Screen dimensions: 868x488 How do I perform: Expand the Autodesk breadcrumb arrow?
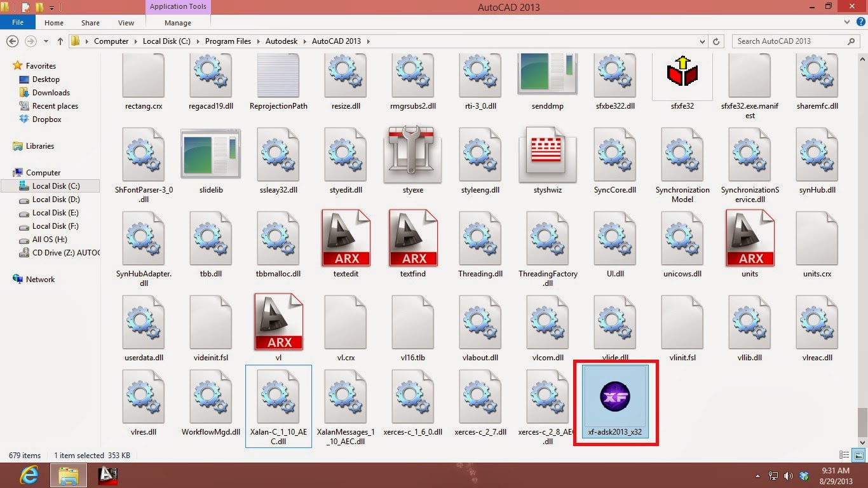[x=306, y=41]
